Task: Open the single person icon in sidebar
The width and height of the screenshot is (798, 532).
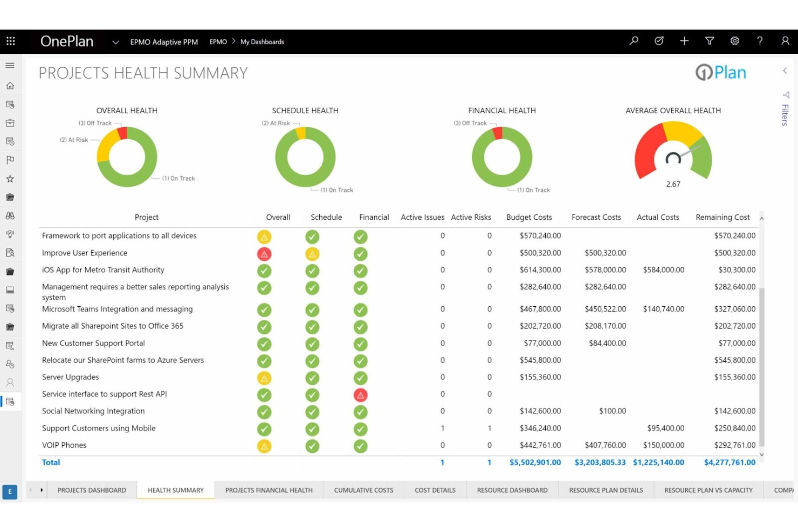Action: pos(10,383)
